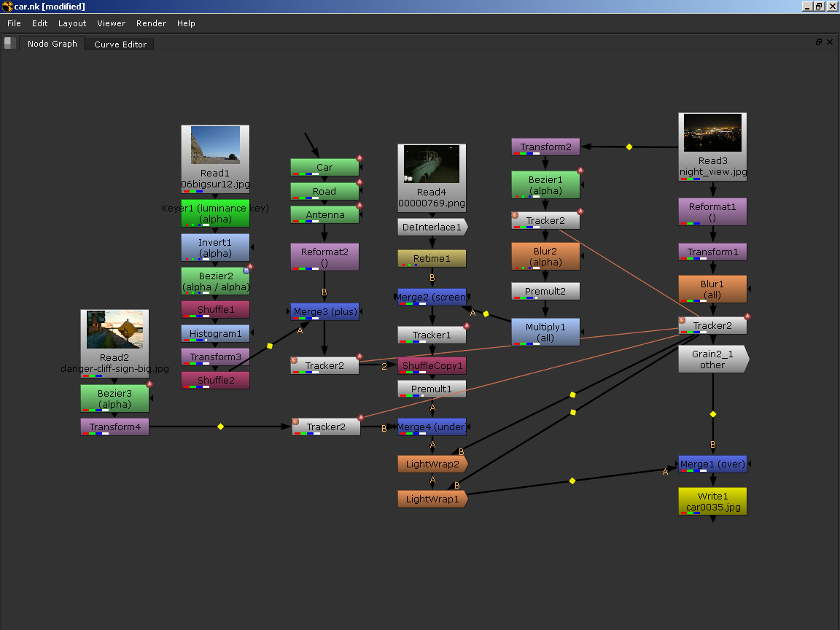Select the Blur1 (all) node
The height and width of the screenshot is (630, 840).
click(712, 289)
